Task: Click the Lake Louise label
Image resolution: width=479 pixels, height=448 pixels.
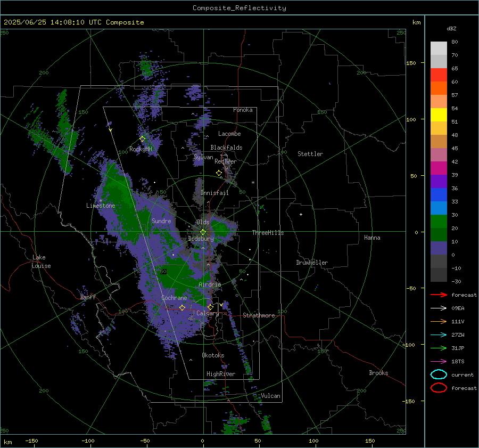Action: [41, 262]
